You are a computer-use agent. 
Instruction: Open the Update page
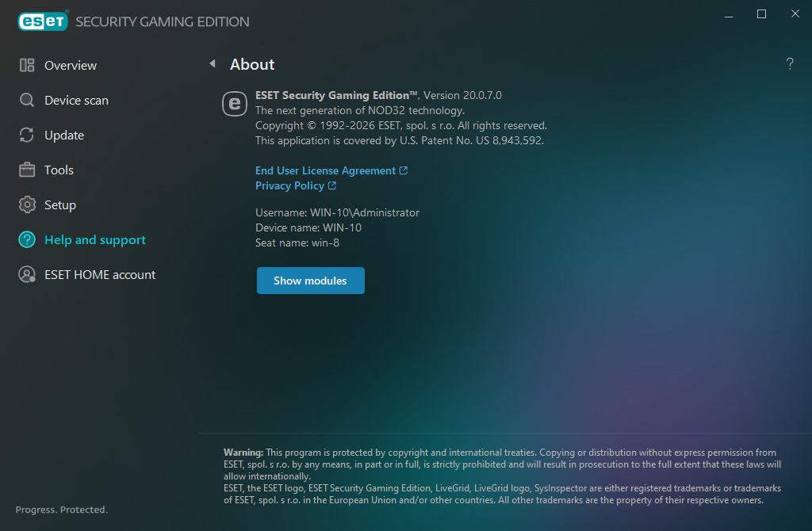click(64, 135)
